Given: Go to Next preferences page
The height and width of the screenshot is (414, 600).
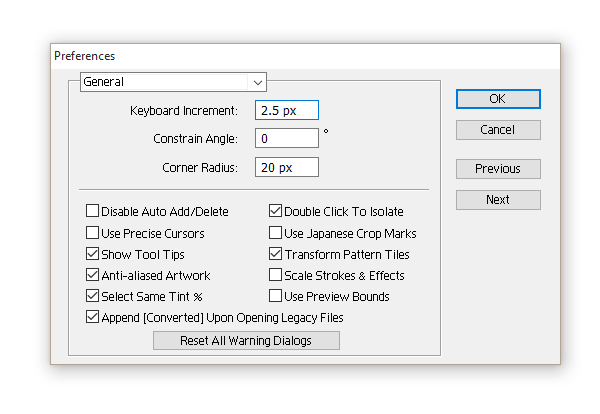Looking at the screenshot, I should (x=498, y=200).
